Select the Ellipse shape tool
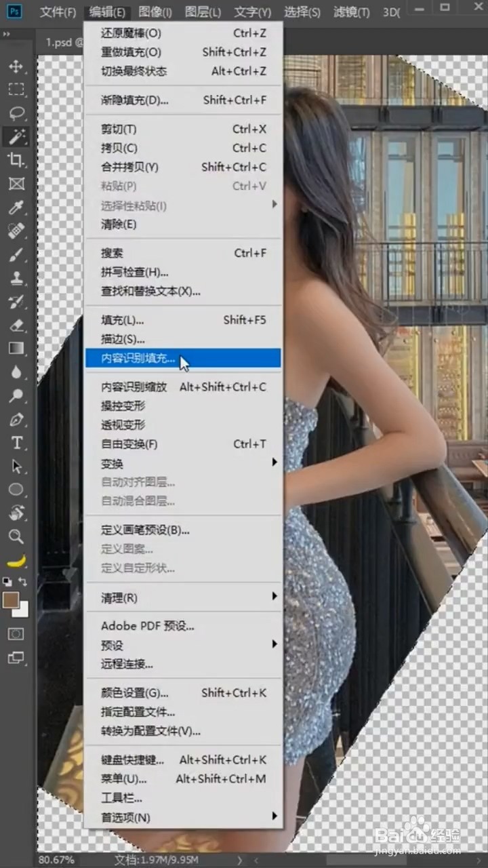 pyautogui.click(x=16, y=490)
